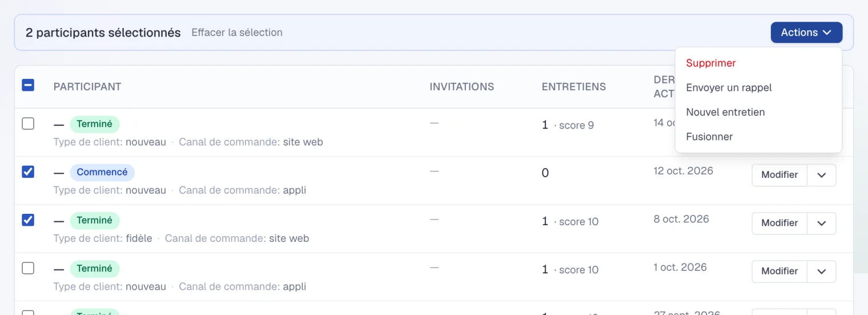Click the Commencé status badge
Viewport: 868px width, 315px height.
point(102,172)
